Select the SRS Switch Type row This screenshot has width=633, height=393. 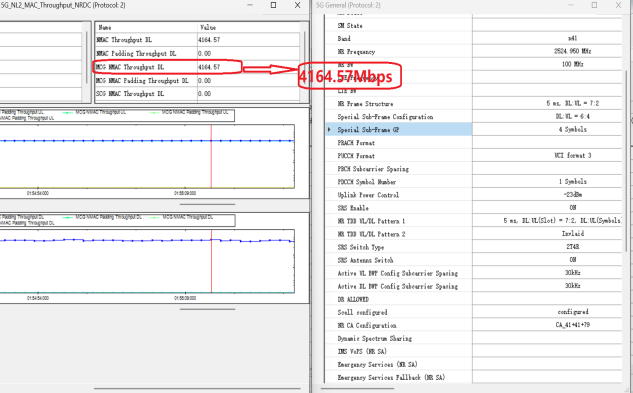474,247
